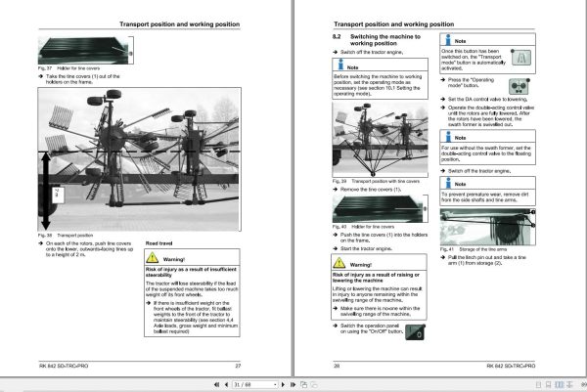Screen dimensions: 587x392
Task: Click the info icon above 'Before switching' note
Action: click(340, 65)
